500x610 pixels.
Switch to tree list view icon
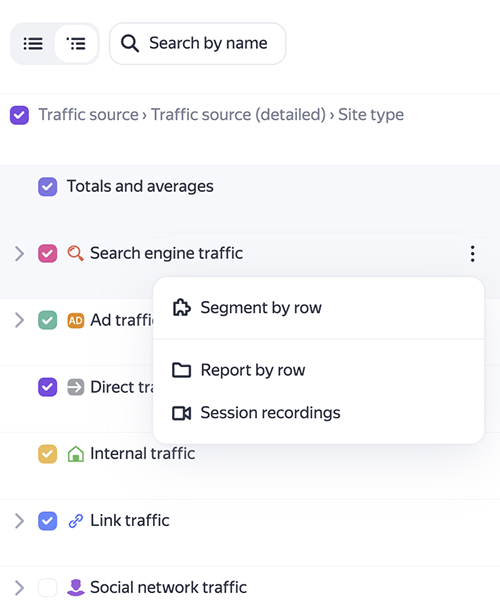pos(76,44)
